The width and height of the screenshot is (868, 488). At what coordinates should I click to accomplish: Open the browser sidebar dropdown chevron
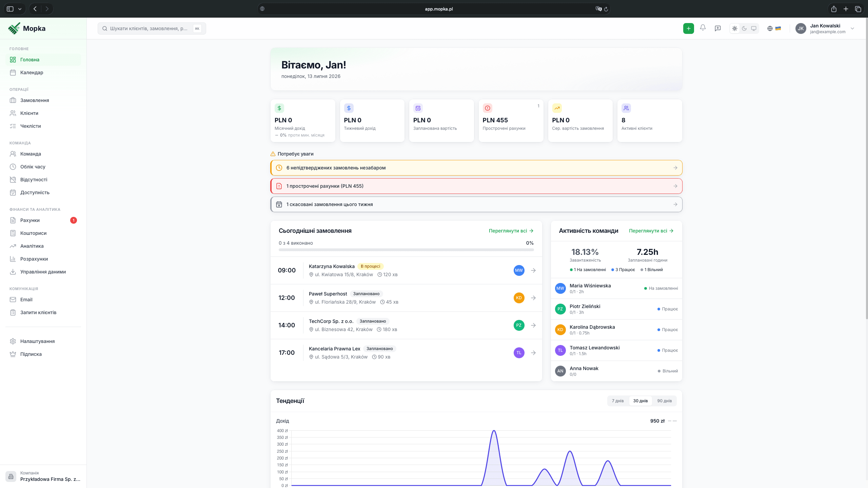coord(20,9)
